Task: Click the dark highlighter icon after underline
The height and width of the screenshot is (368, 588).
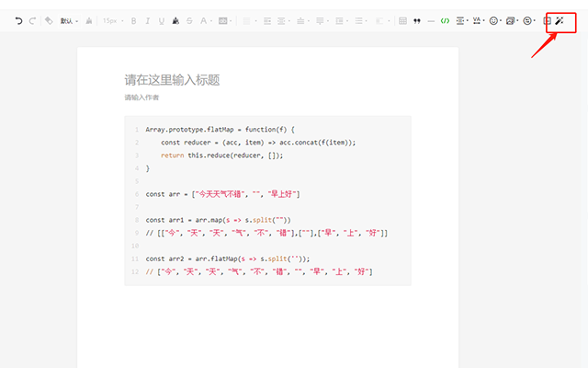Action: pyautogui.click(x=175, y=21)
